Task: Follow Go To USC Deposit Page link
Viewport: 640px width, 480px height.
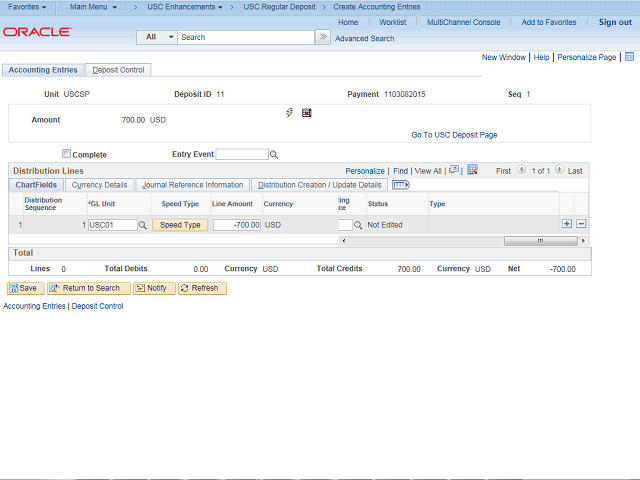Action: [454, 135]
